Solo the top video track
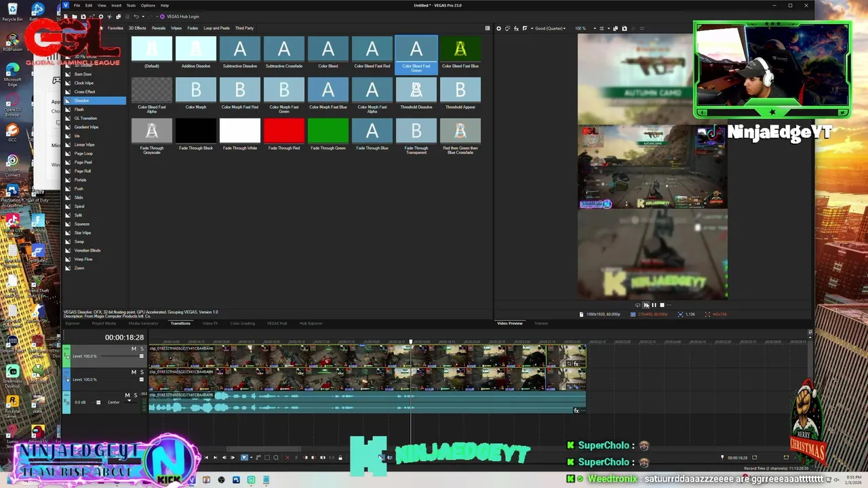This screenshot has height=488, width=868. 141,348
